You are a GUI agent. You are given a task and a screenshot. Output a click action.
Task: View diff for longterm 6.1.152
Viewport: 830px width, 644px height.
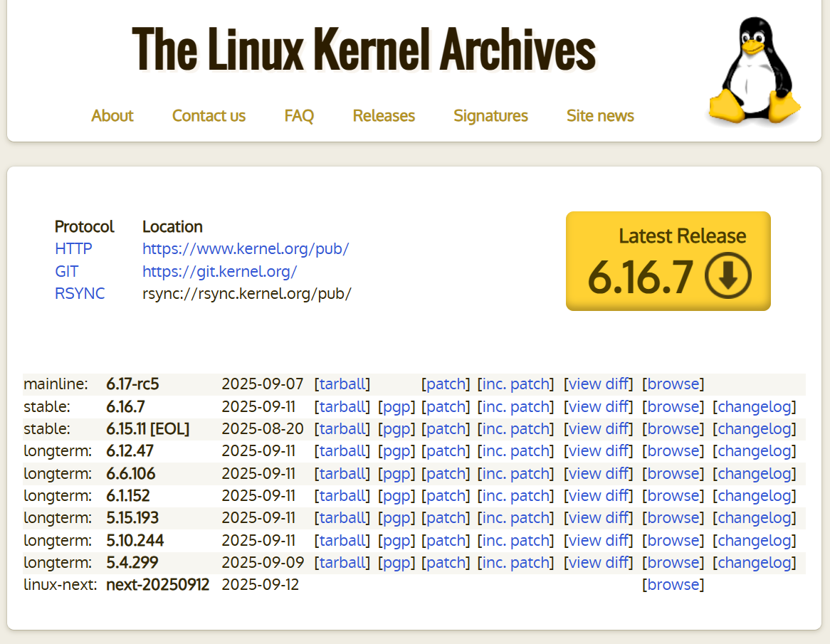[598, 497]
